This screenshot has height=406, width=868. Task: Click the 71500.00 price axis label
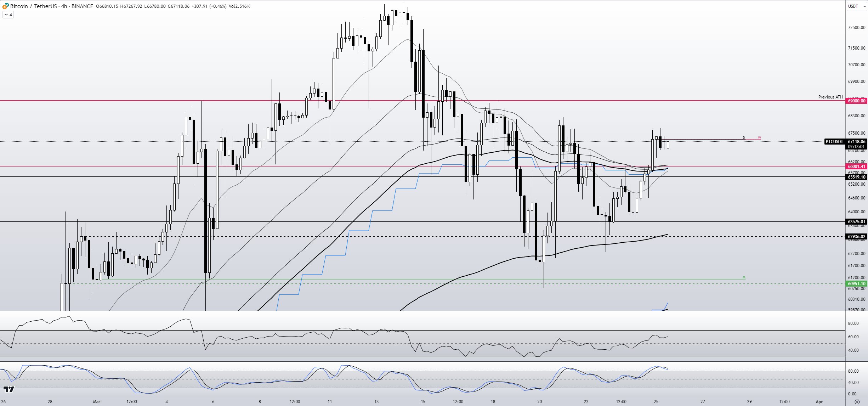(856, 48)
